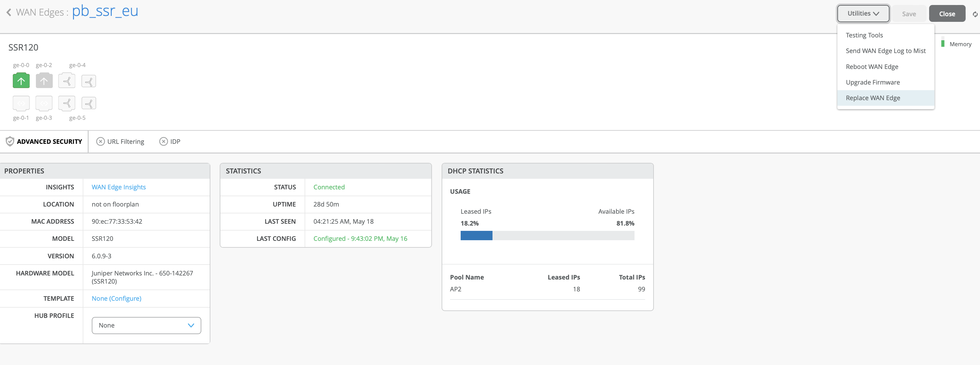Collapse the Utilities dropdown menu
This screenshot has width=980, height=365.
tap(863, 14)
